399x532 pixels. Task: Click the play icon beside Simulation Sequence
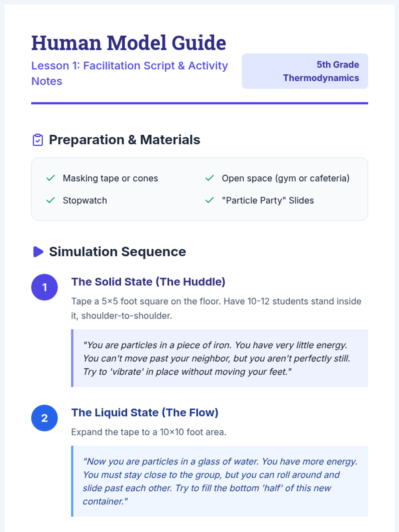38,252
